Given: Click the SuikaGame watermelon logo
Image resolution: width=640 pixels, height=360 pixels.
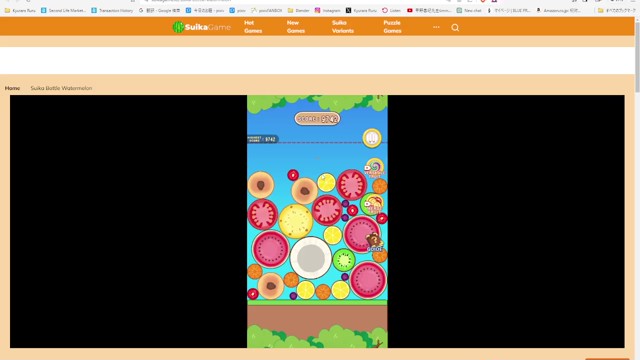Looking at the screenshot, I should [x=202, y=27].
